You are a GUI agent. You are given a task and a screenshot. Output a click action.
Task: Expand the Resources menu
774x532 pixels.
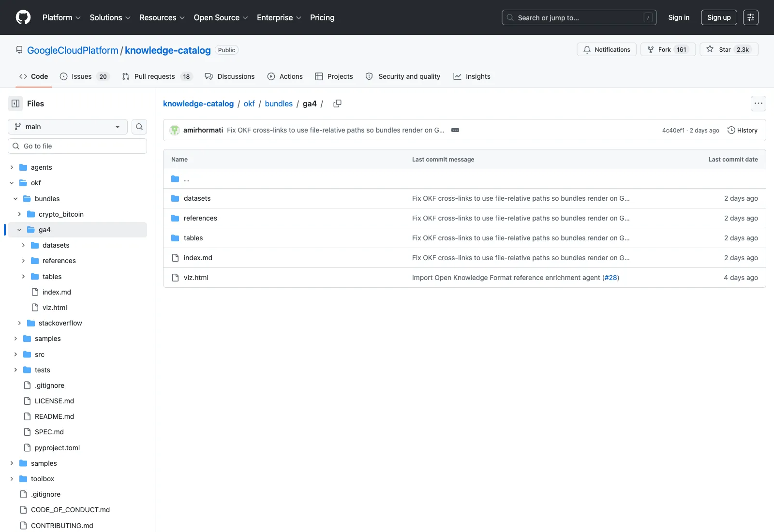pyautogui.click(x=162, y=17)
